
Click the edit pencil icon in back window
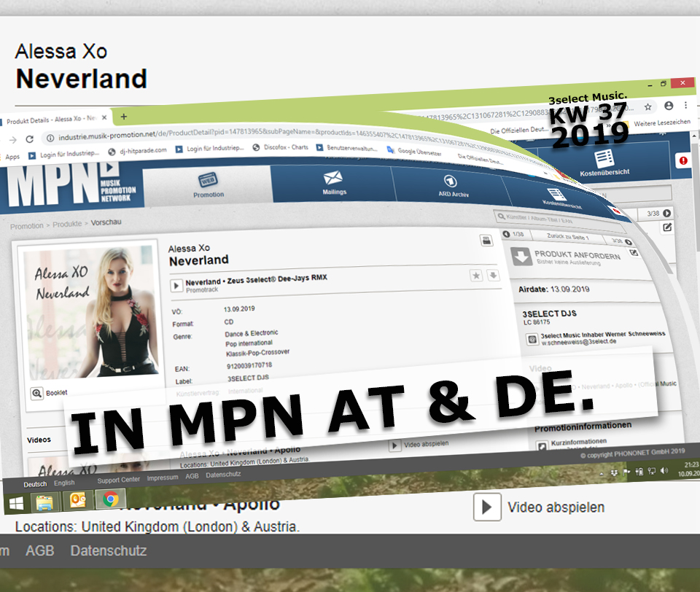pyautogui.click(x=667, y=227)
